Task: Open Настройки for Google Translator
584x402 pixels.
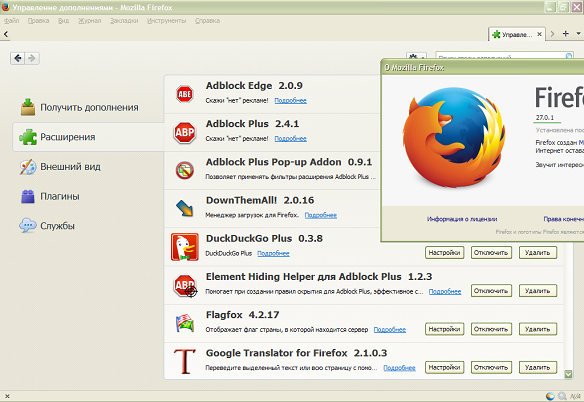Action: click(444, 367)
